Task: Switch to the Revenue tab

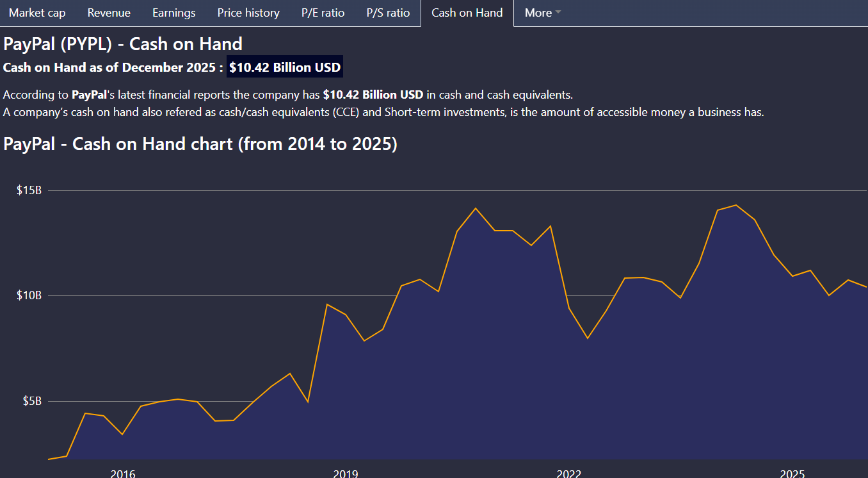Action: click(109, 13)
